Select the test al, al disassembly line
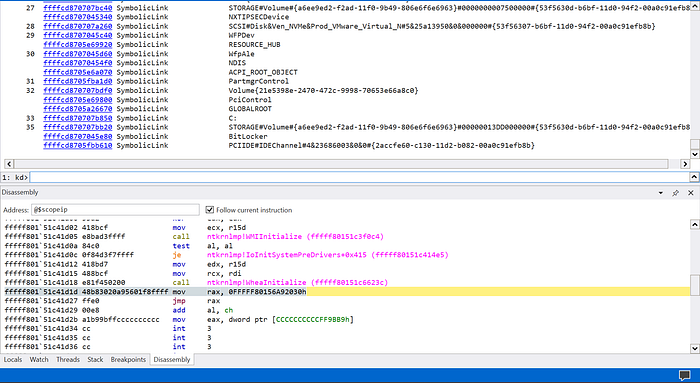Screen dimensions: 700x383 pyautogui.click(x=346, y=246)
